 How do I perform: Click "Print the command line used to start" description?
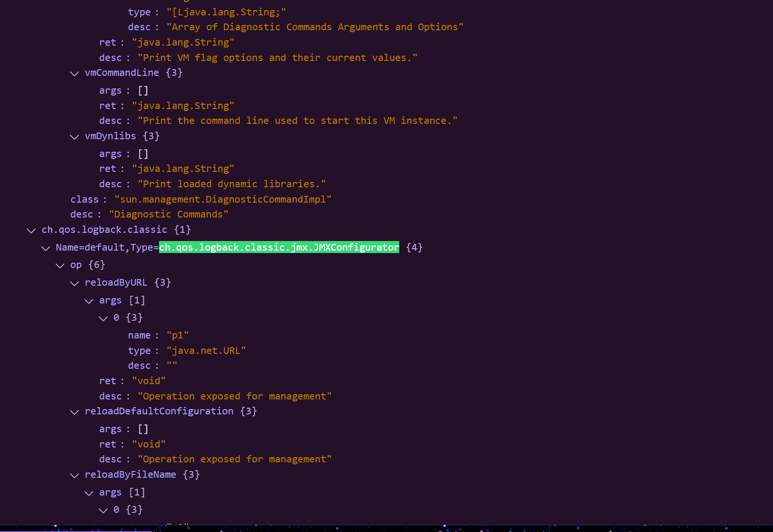(x=297, y=121)
